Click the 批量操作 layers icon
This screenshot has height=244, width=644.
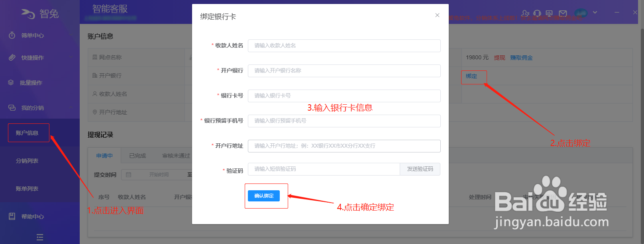tap(11, 82)
